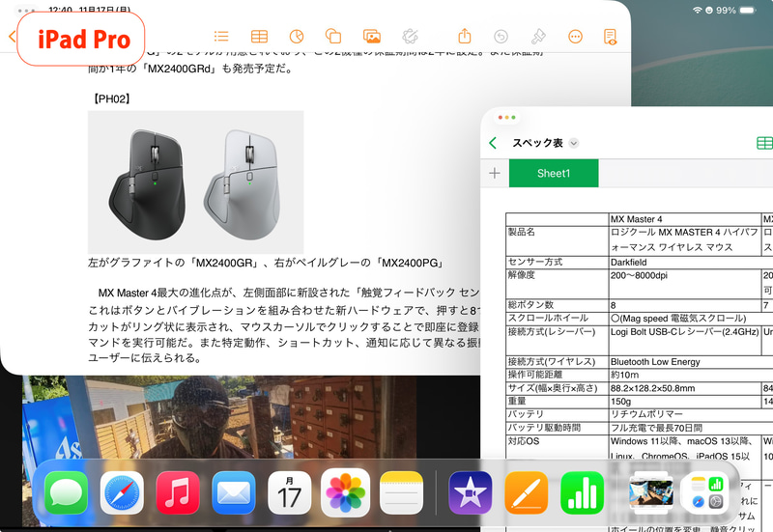The height and width of the screenshot is (532, 773).
Task: Open the recent photo thumbnail in dock
Action: click(651, 492)
